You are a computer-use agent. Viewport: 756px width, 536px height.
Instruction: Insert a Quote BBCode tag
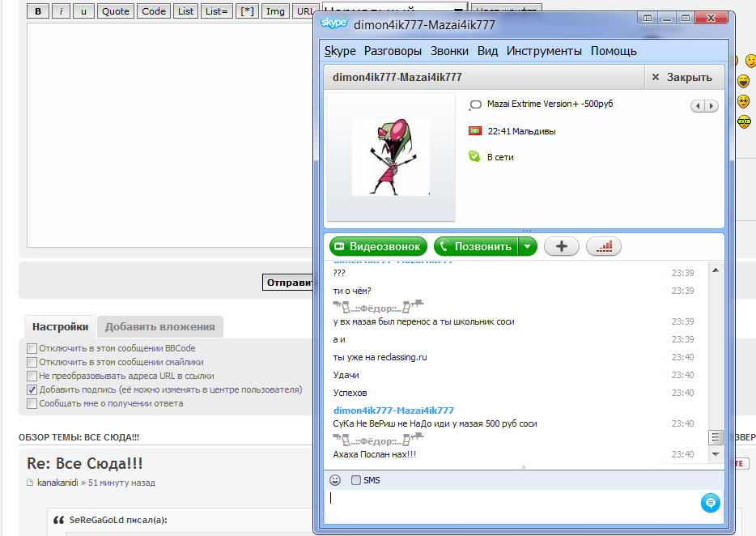(x=116, y=11)
